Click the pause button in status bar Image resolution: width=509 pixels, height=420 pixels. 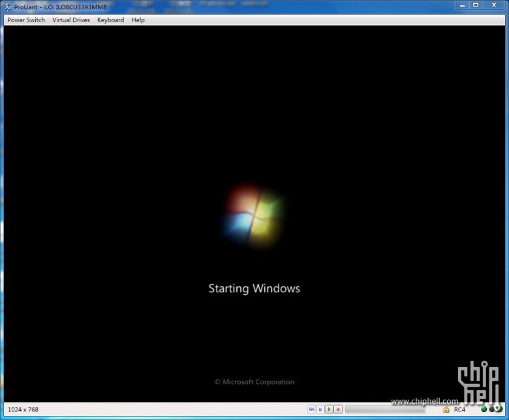320,410
